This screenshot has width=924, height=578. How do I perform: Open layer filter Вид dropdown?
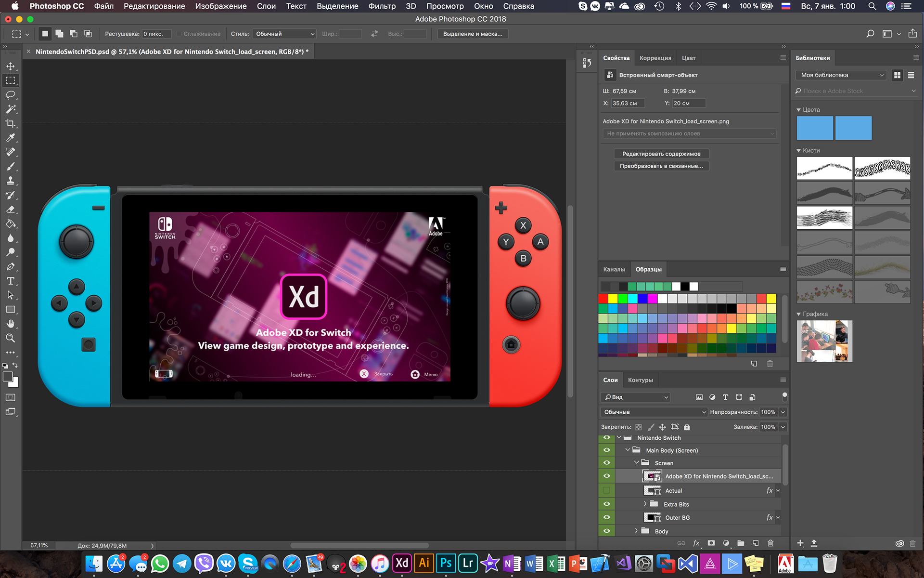636,397
